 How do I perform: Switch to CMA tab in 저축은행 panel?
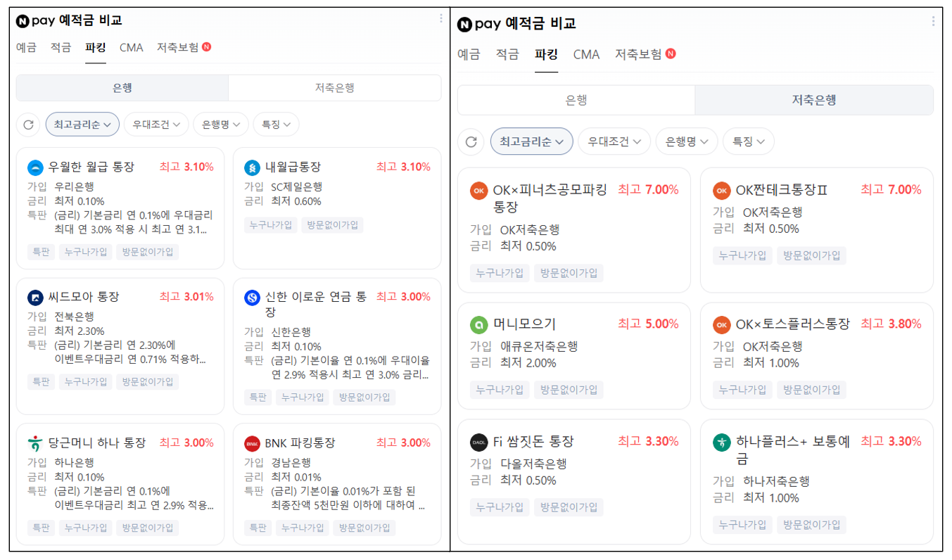[586, 54]
